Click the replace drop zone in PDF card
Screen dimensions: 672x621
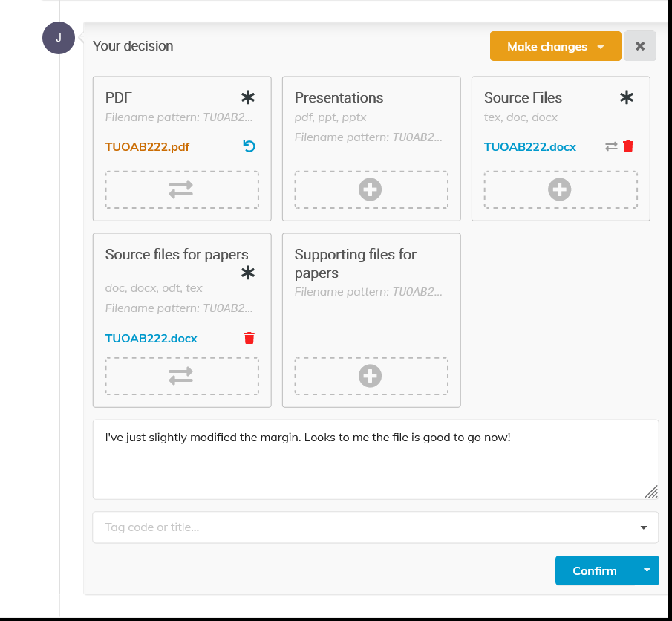[x=182, y=189]
